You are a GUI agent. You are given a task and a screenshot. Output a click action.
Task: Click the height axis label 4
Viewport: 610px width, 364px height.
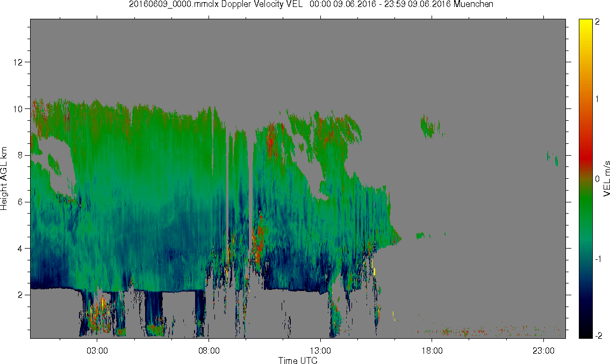pyautogui.click(x=20, y=248)
